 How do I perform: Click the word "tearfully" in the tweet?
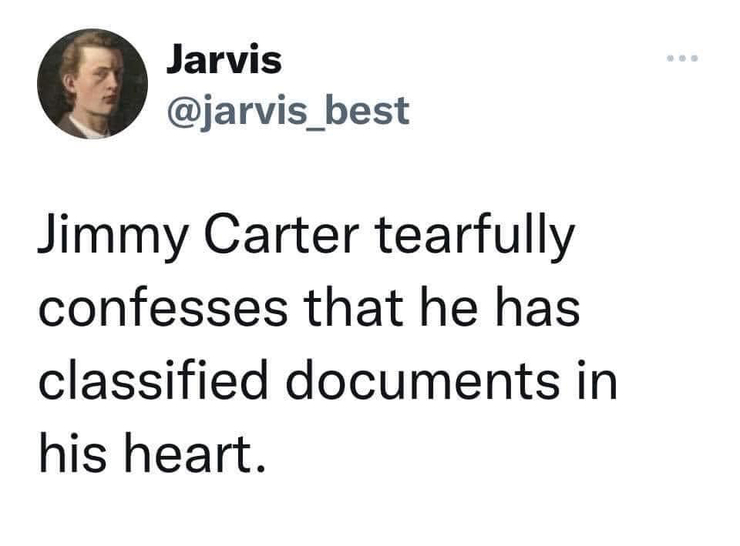click(x=475, y=238)
